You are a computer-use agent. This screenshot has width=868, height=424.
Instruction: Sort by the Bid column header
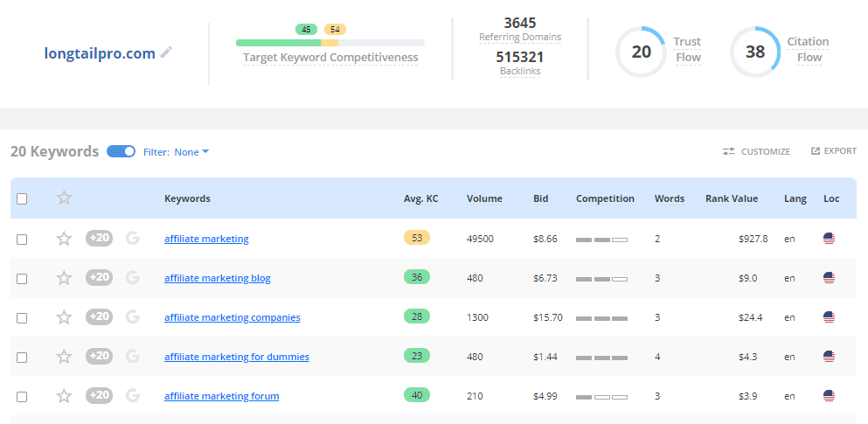click(x=541, y=198)
